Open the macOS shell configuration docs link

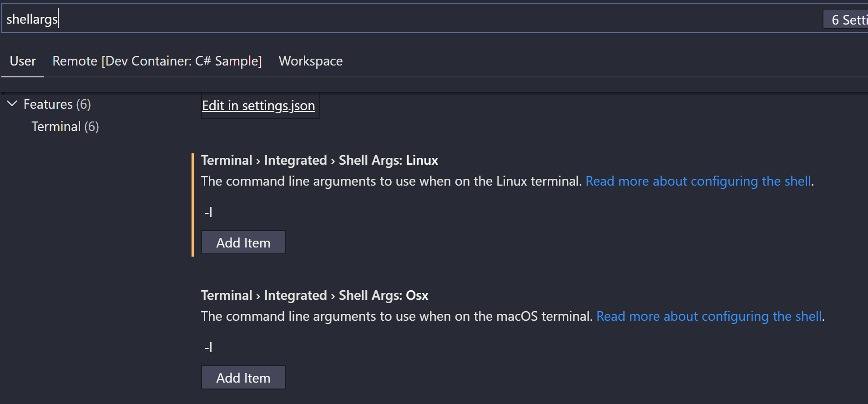coord(709,316)
